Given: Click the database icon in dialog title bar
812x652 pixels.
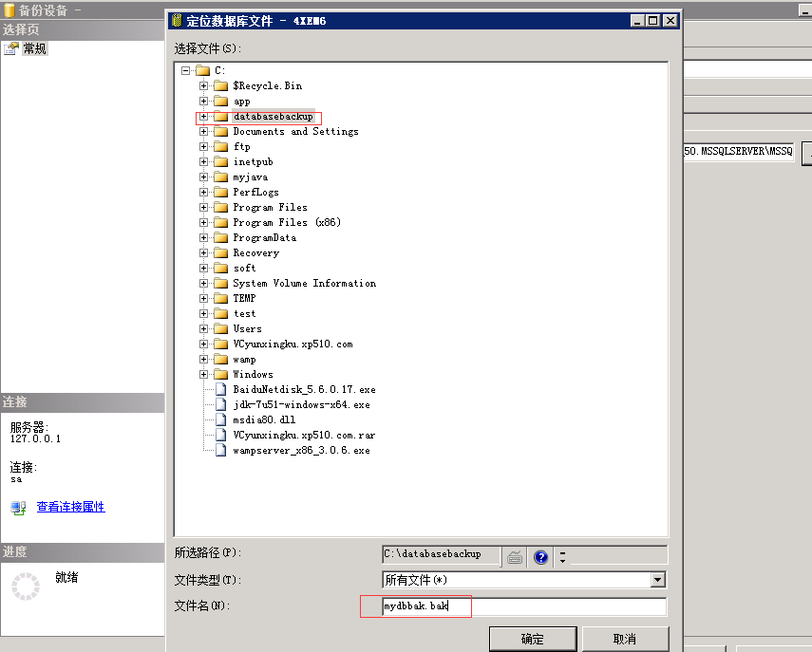Looking at the screenshot, I should [x=177, y=21].
